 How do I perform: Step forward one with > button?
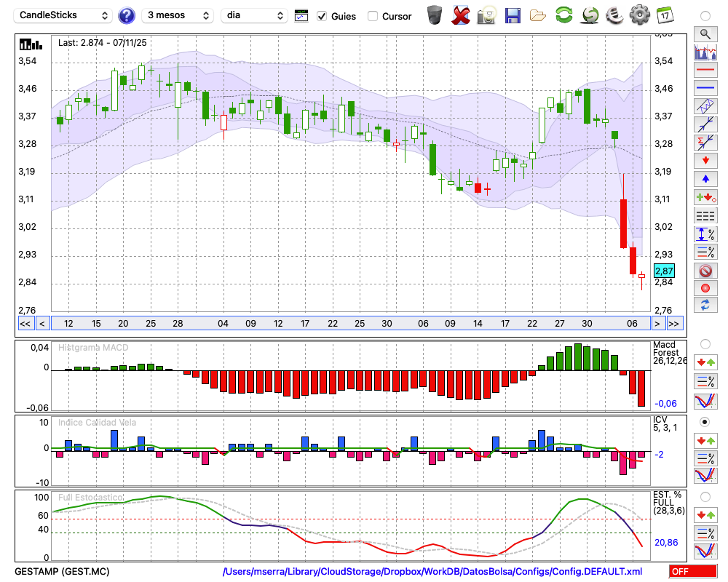(657, 324)
